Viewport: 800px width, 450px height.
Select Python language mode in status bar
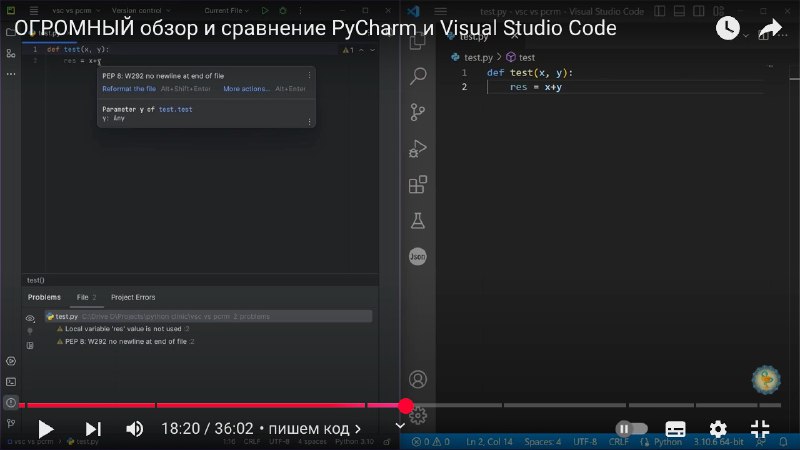(x=667, y=441)
